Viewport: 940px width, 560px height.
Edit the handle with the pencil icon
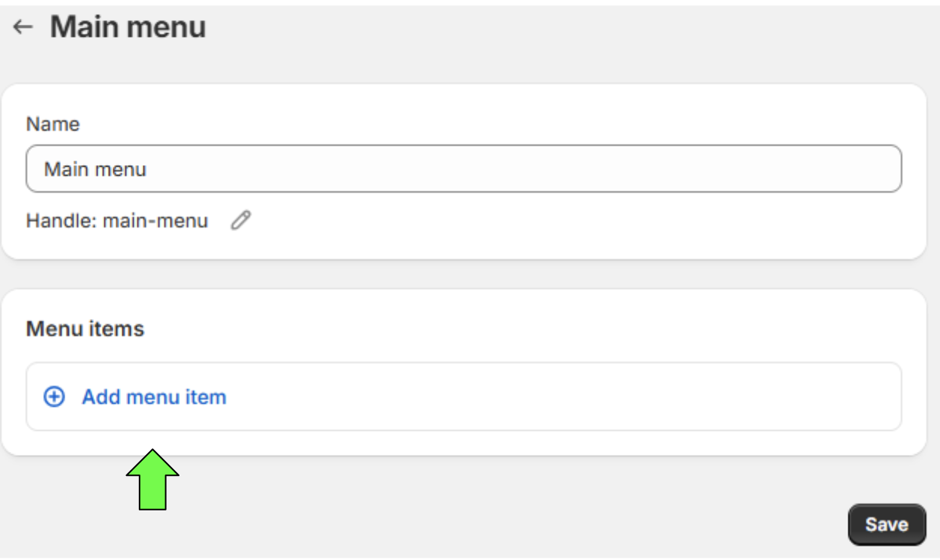240,221
